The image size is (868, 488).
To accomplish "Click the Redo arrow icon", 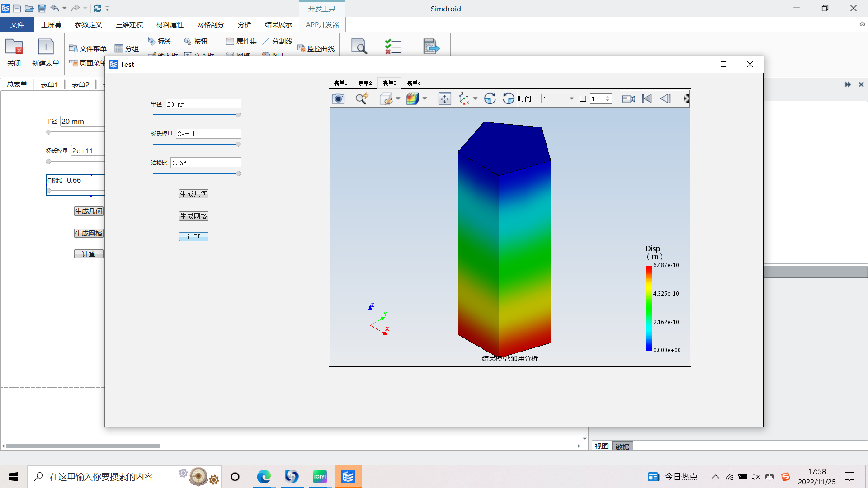I will (x=75, y=8).
